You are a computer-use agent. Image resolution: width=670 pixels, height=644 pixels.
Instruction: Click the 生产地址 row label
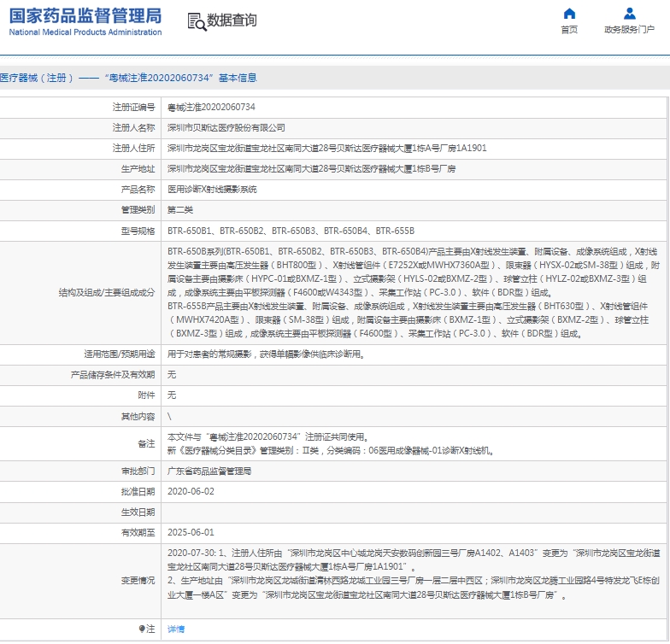(x=138, y=169)
